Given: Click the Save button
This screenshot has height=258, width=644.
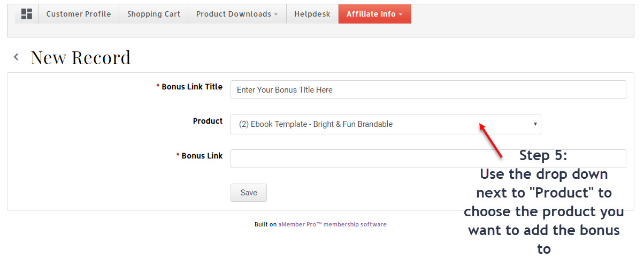Looking at the screenshot, I should (249, 193).
